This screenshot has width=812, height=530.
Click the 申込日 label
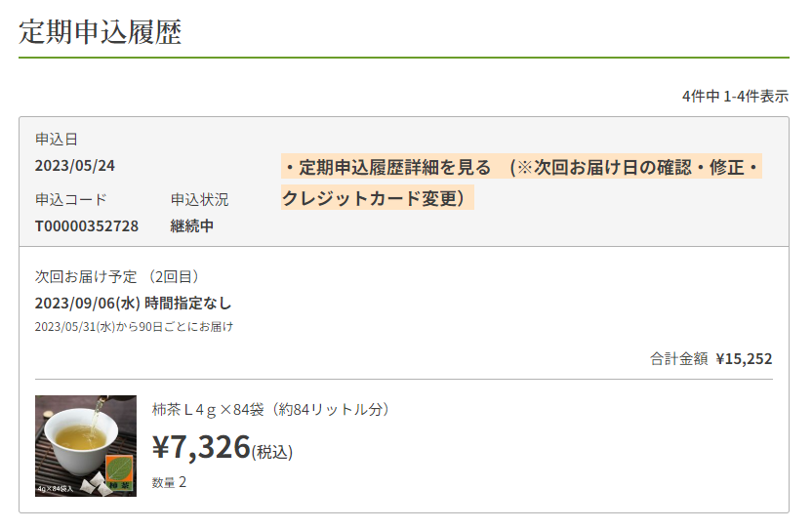pyautogui.click(x=56, y=139)
